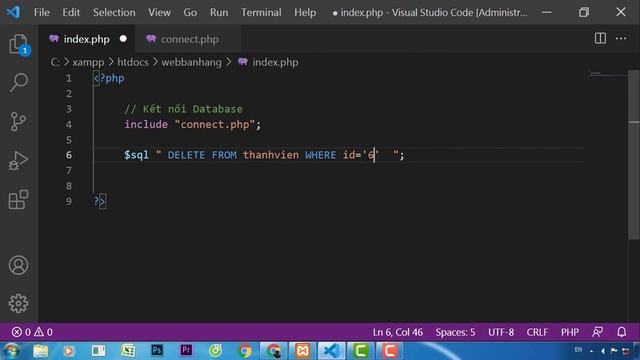
Task: Change indentation via Spaces: 5
Action: tap(455, 332)
